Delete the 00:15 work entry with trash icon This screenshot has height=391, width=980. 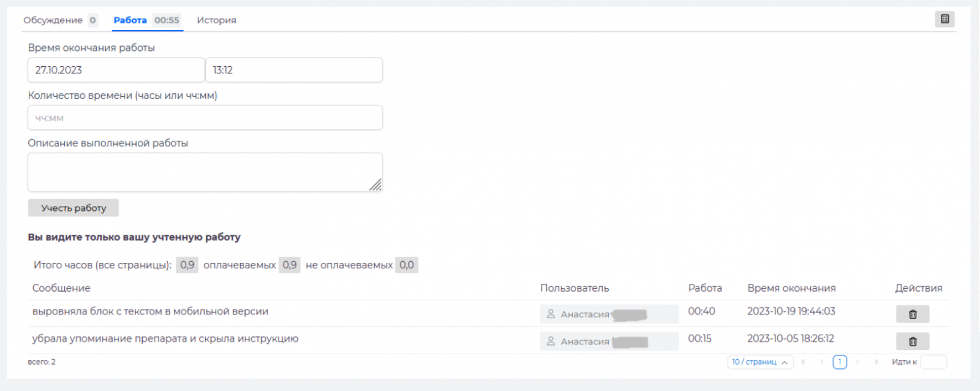(x=912, y=341)
